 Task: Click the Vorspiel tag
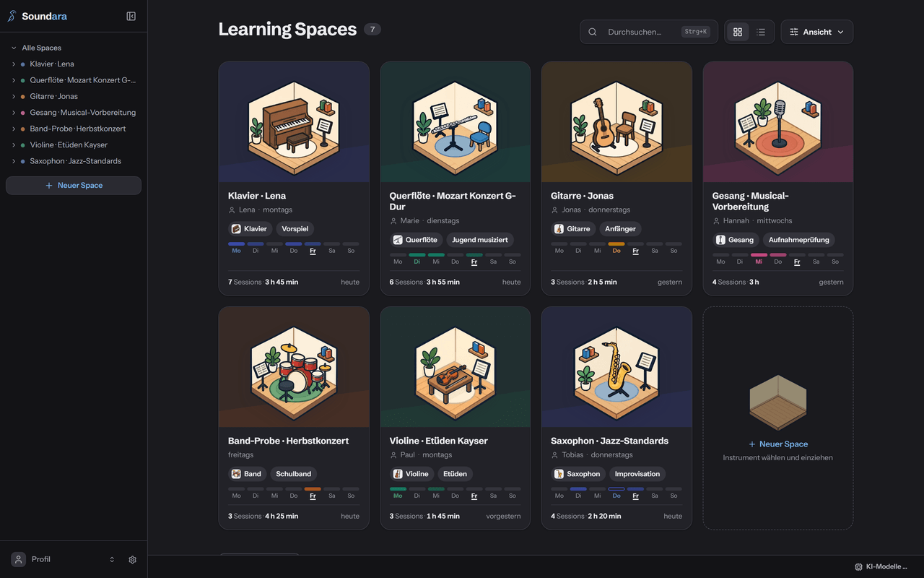click(x=295, y=229)
